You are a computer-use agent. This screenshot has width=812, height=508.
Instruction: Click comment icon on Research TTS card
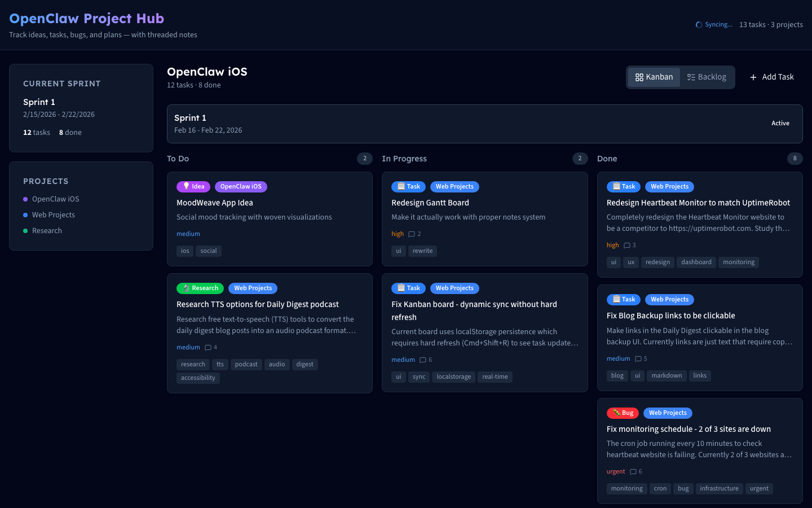208,348
